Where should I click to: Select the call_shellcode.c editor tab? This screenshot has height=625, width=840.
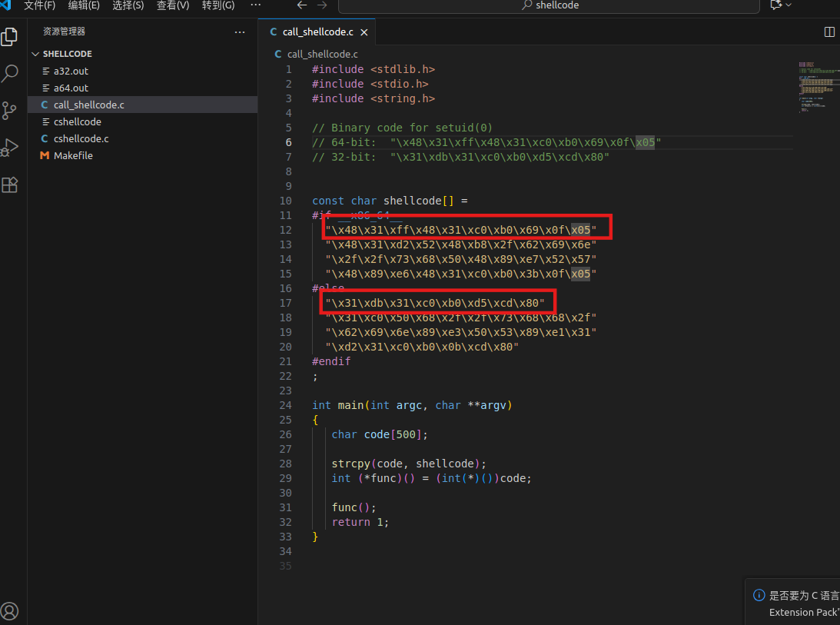click(317, 32)
